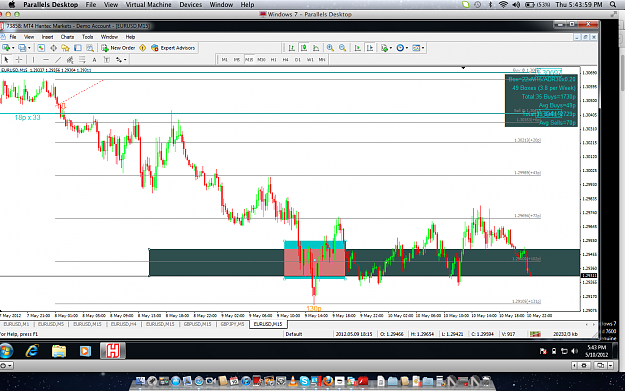Select the Horizontal Line drawing tool
This screenshot has height=391, width=625.
46,60
